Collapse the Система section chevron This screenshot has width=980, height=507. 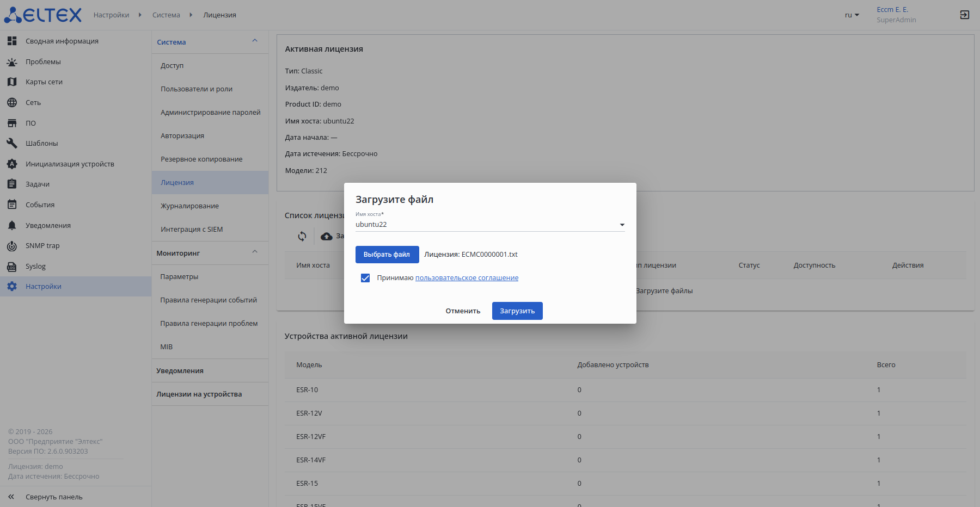(255, 41)
